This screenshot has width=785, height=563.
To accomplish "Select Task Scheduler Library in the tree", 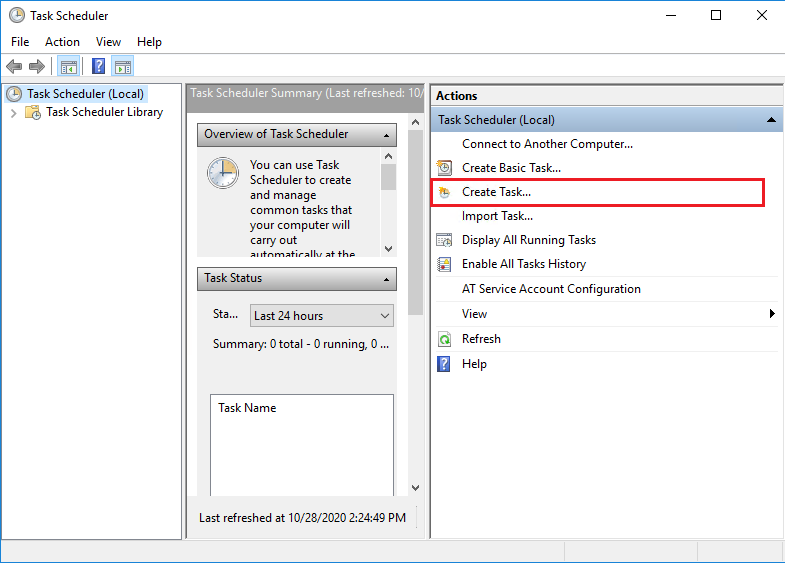I will tap(105, 112).
